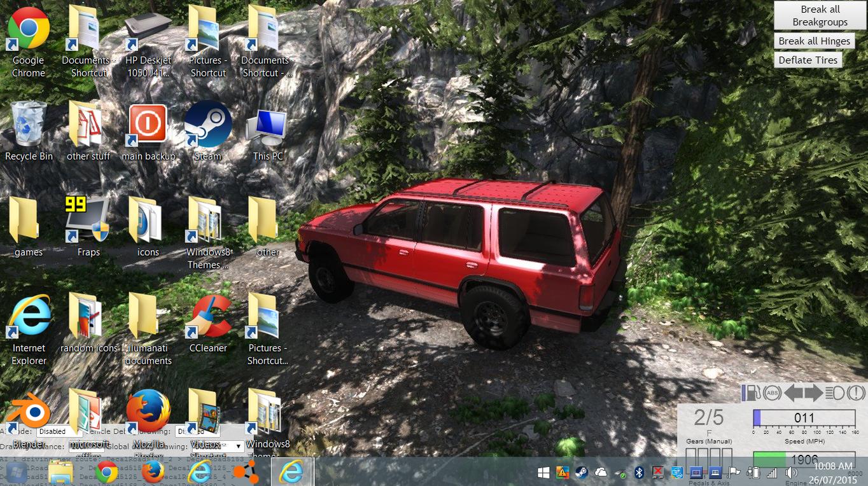The width and height of the screenshot is (868, 486).
Task: Click the Bluetooth tray icon
Action: point(640,473)
